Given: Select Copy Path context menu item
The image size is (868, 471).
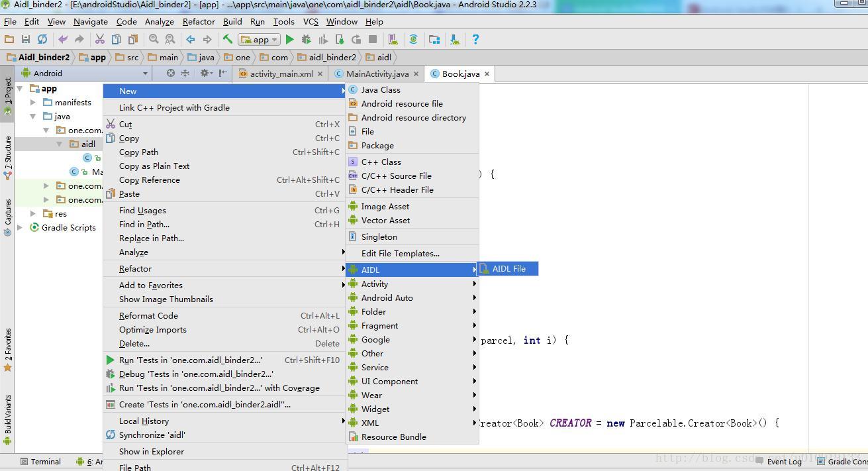Looking at the screenshot, I should pyautogui.click(x=224, y=152).
